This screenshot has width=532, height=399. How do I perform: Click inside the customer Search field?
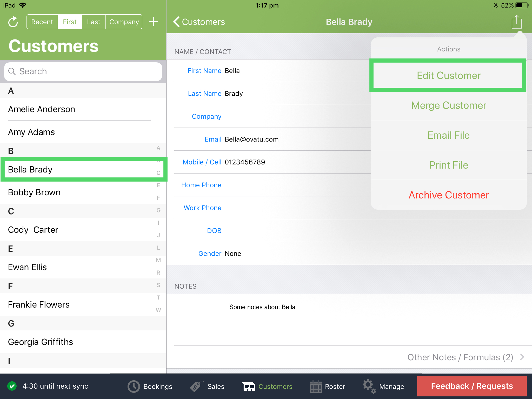coord(83,71)
